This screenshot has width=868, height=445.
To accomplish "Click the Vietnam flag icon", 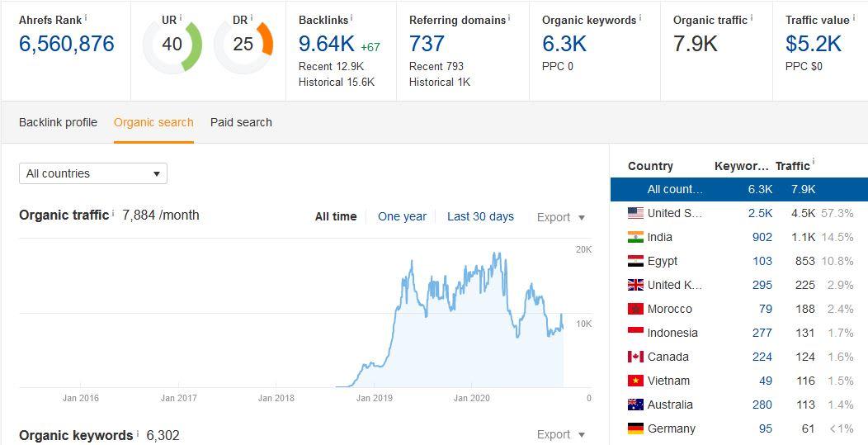I will 635,381.
